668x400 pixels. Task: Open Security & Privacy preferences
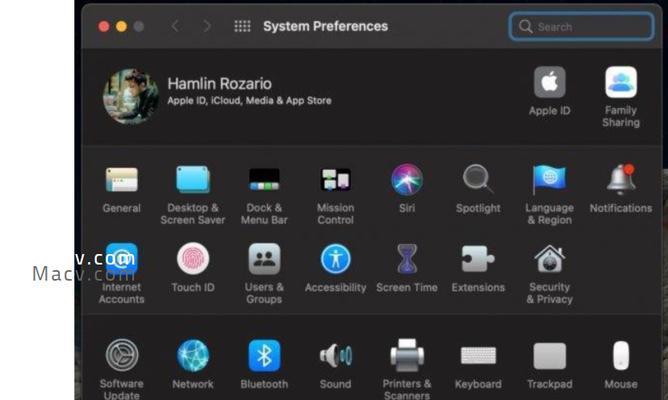point(550,259)
